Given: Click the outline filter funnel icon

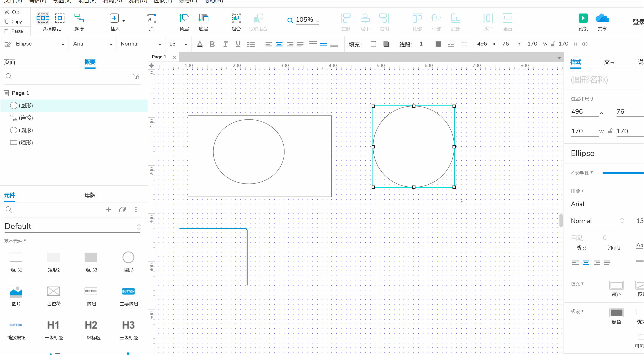Looking at the screenshot, I should 136,77.
